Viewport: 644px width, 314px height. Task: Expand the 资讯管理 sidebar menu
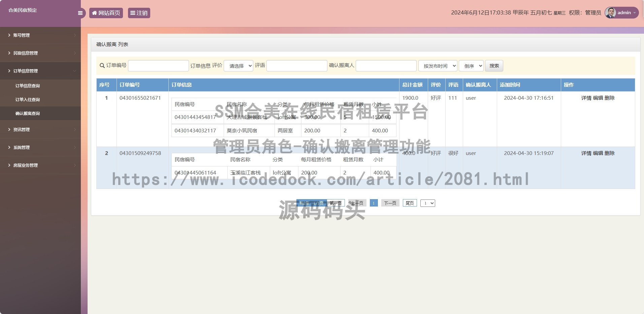pos(40,129)
